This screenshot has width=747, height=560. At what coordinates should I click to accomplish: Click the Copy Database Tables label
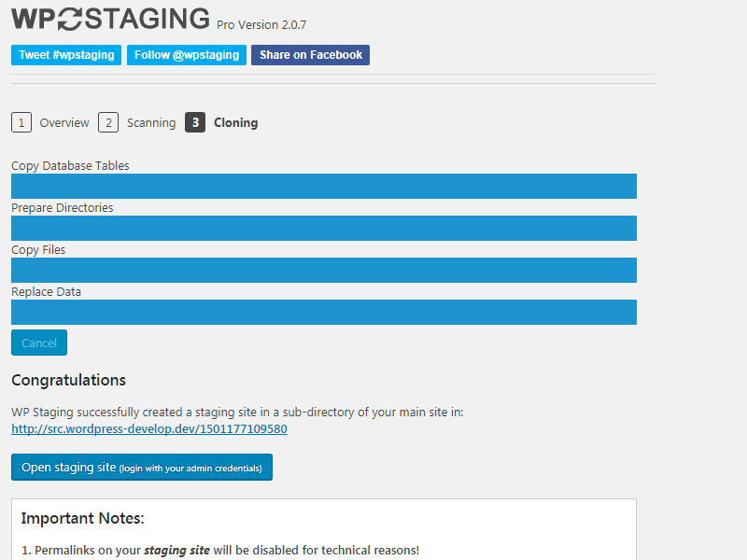tap(70, 166)
